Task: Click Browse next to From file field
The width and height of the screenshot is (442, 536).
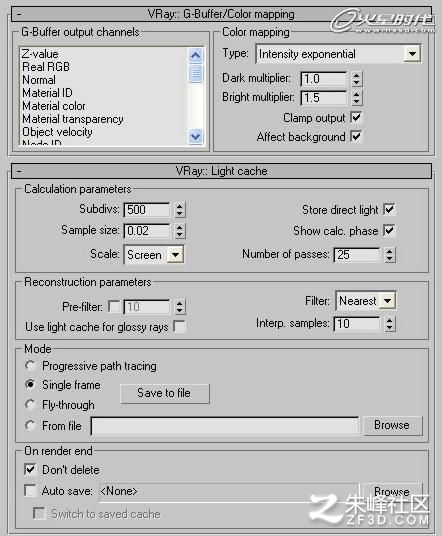Action: pyautogui.click(x=392, y=425)
